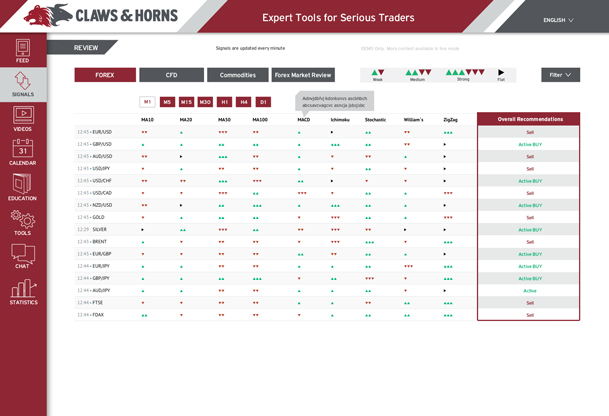Select the M1 timeframe
The image size is (609, 416).
pyautogui.click(x=147, y=102)
